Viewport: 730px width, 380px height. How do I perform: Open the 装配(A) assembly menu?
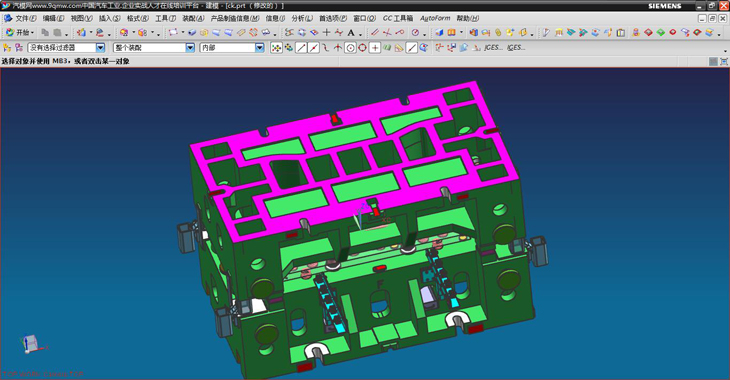click(x=193, y=18)
